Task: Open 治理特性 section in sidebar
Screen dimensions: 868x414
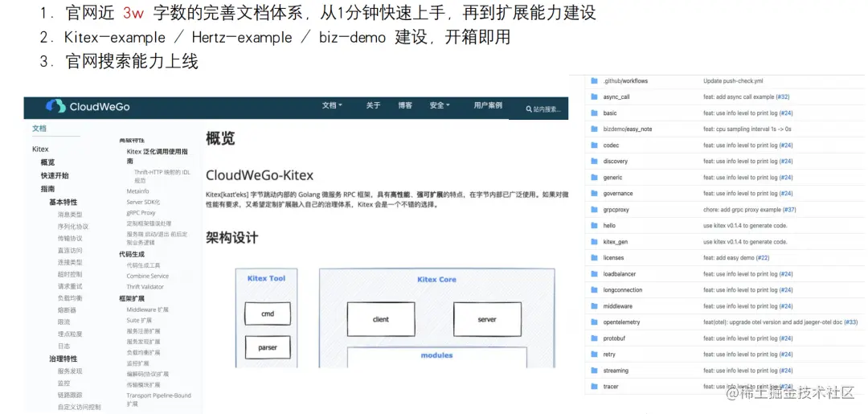Action: [x=63, y=359]
